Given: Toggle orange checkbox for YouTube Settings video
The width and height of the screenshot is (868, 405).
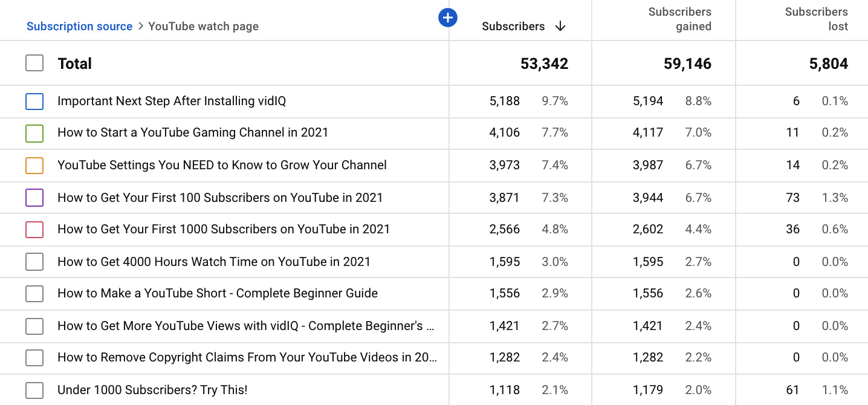Looking at the screenshot, I should (x=34, y=165).
